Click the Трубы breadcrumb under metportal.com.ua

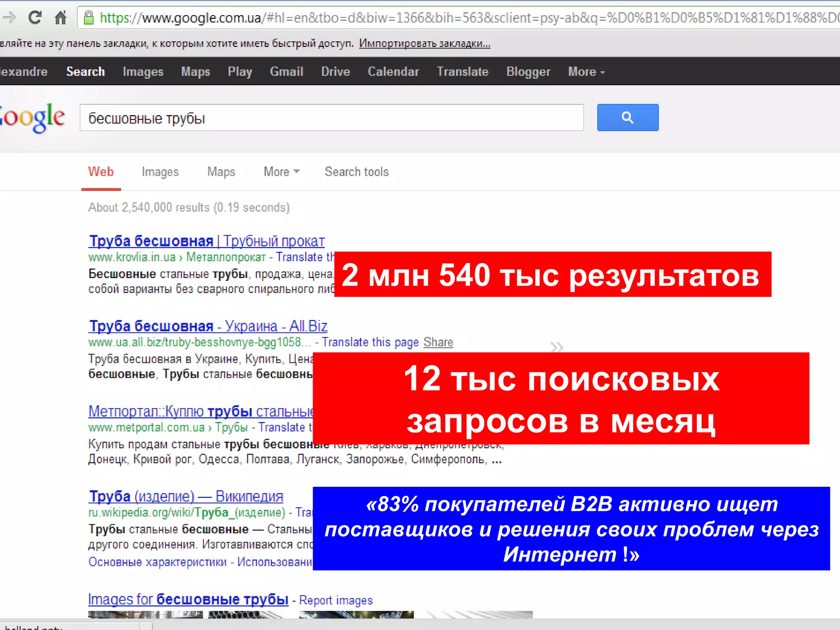tap(231, 427)
